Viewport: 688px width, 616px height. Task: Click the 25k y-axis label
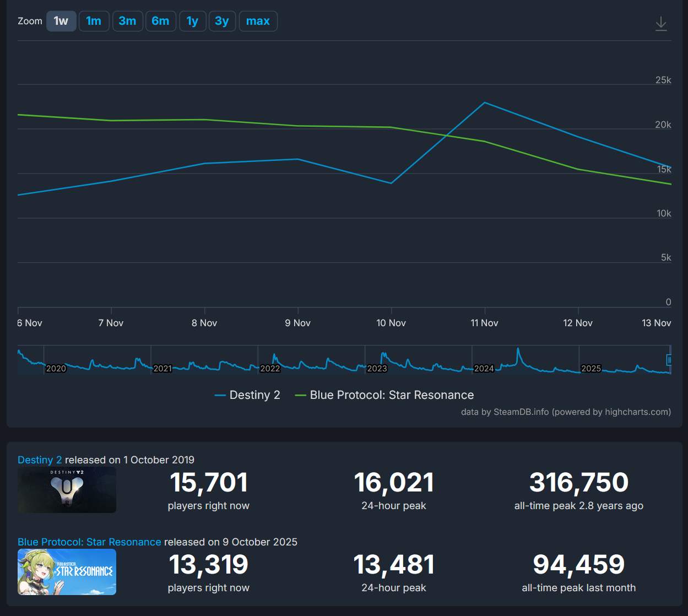tap(663, 80)
